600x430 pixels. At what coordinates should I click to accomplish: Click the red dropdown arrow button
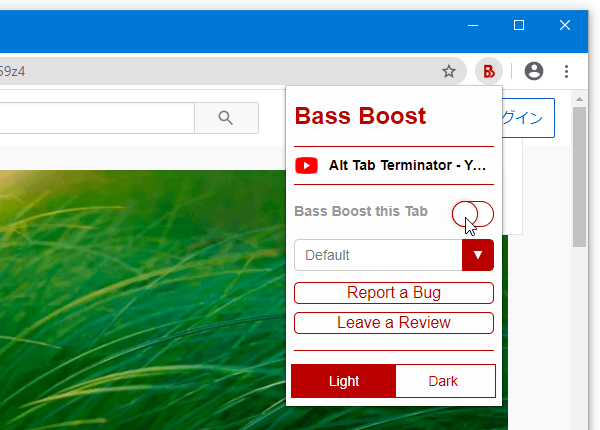(x=478, y=255)
